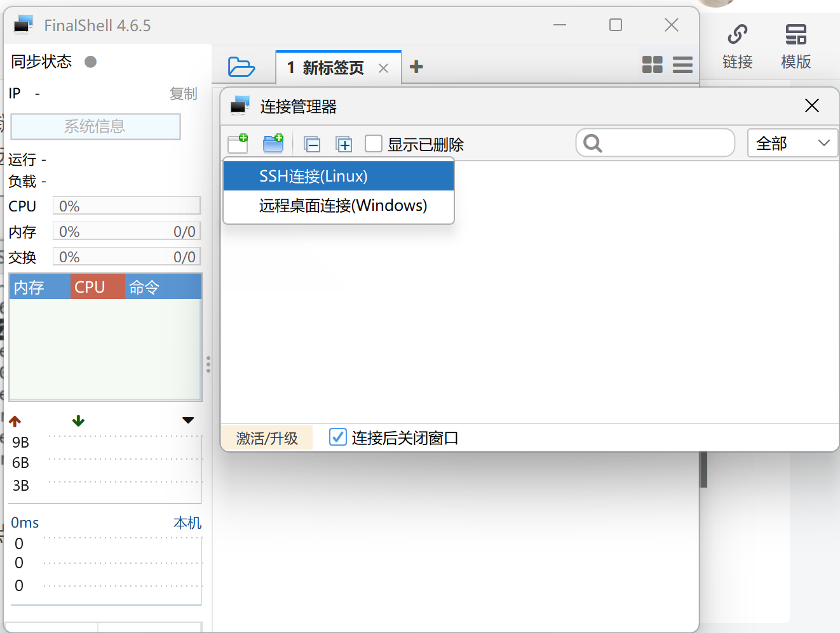Click the 0ms latency label
840x633 pixels.
pyautogui.click(x=25, y=523)
